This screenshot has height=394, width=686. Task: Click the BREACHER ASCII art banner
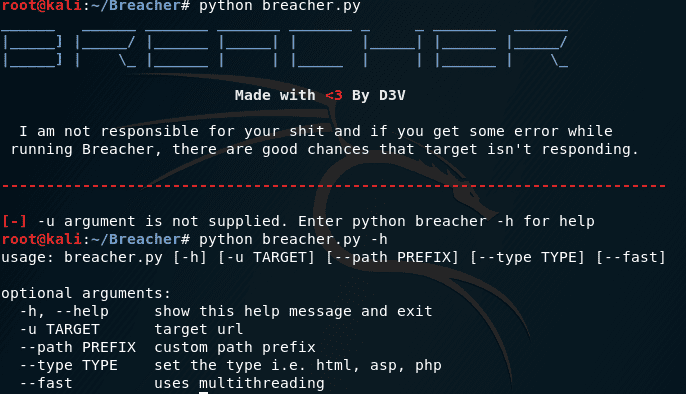pos(285,49)
